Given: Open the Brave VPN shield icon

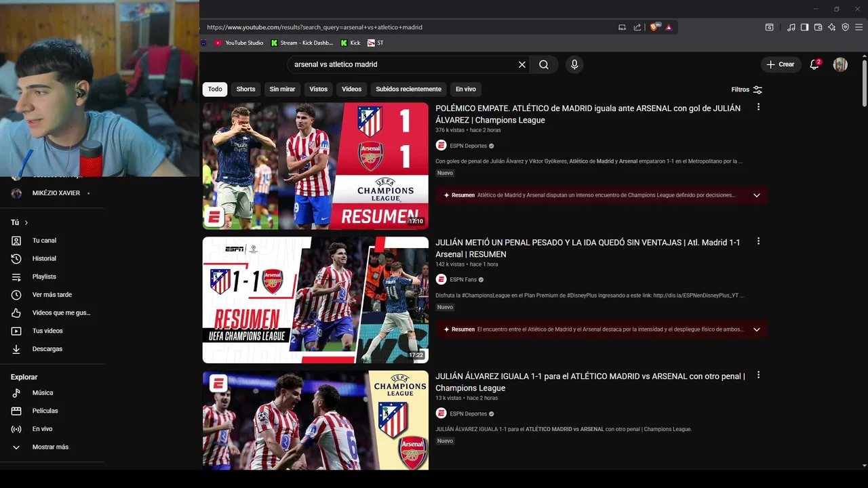Looking at the screenshot, I should pos(845,27).
